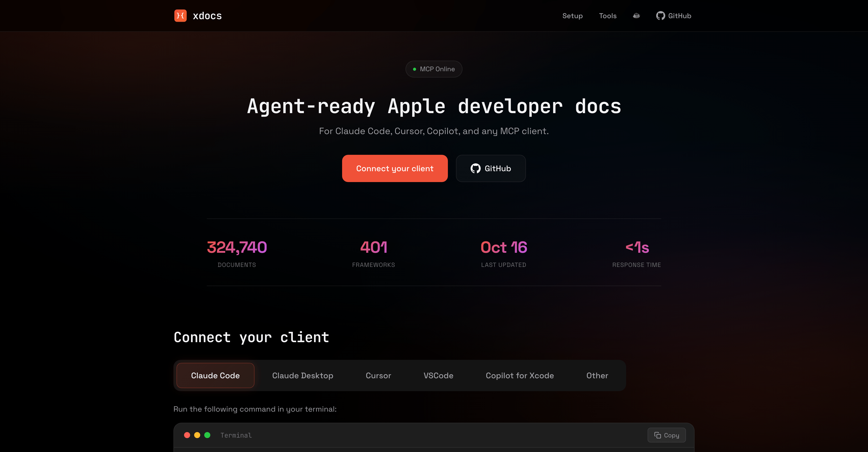Click the GitHub octocat icon in navbar
Screen dimensions: 868x452
(660, 15)
